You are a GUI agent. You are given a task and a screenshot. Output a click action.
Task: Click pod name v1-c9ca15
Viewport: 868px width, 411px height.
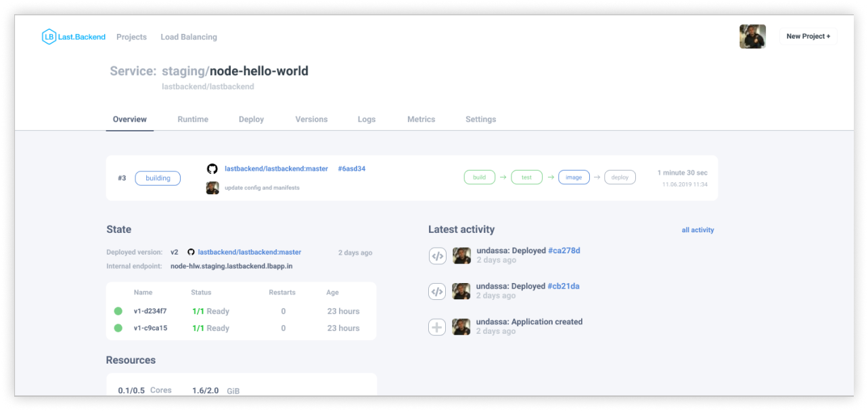(150, 328)
